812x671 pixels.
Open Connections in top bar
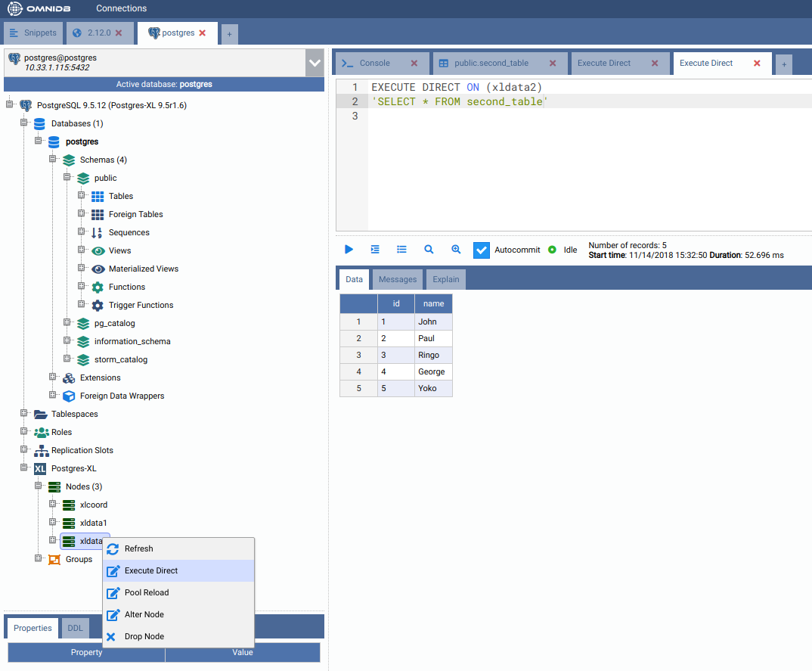coord(121,9)
